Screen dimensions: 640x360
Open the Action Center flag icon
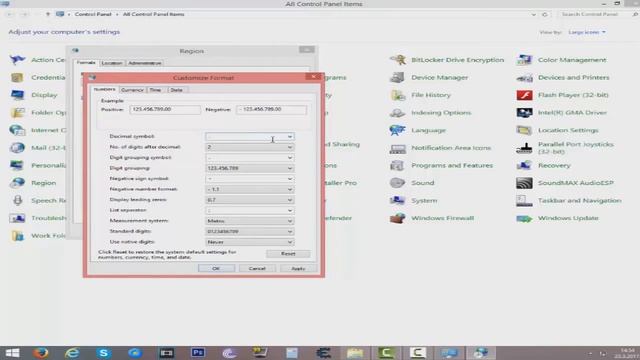pos(17,60)
